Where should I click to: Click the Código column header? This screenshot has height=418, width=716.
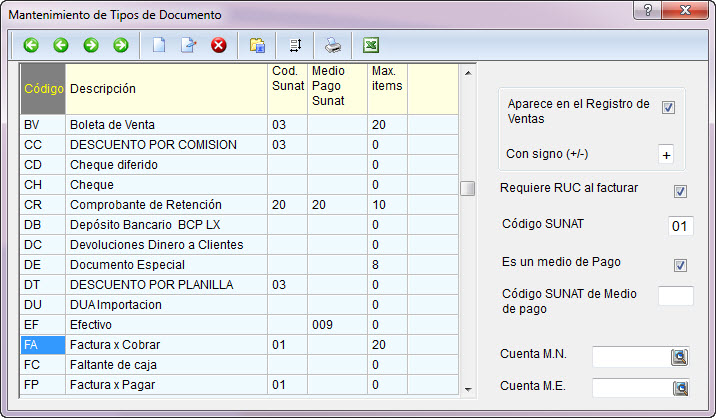click(x=43, y=89)
